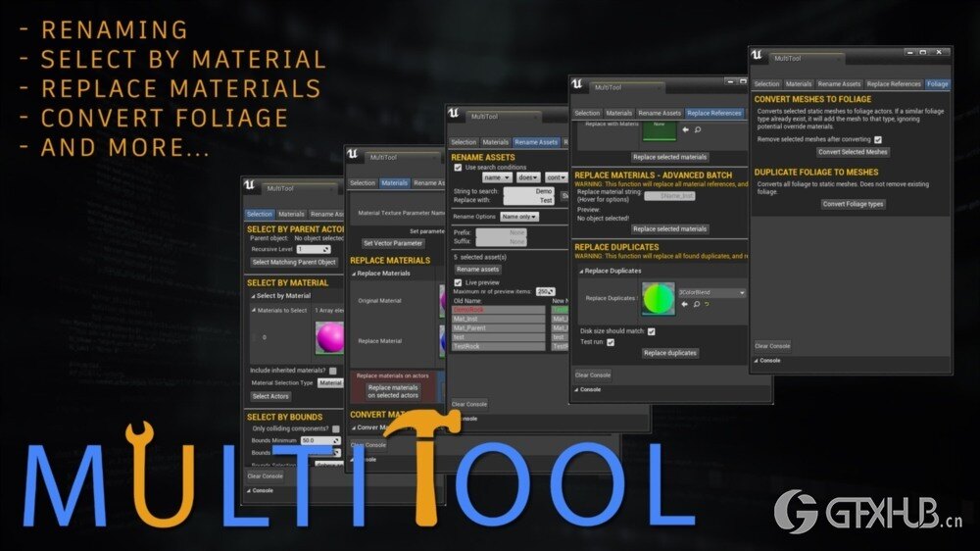Click Rename assets button
The width and height of the screenshot is (980, 551).
477,270
